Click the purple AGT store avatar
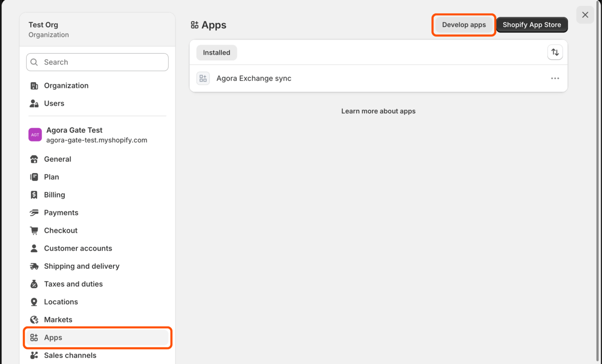The width and height of the screenshot is (602, 364). point(35,135)
